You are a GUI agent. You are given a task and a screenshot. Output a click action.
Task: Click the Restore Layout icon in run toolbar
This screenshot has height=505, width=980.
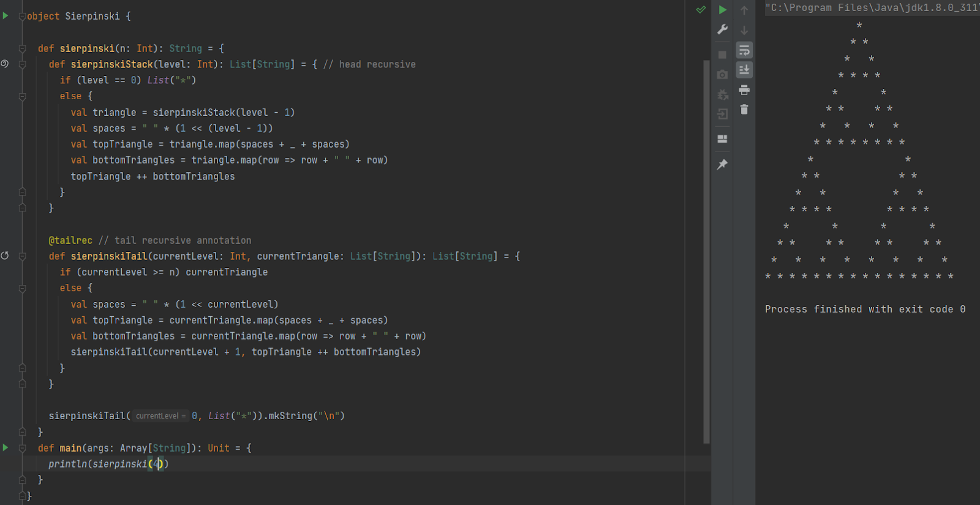point(723,139)
